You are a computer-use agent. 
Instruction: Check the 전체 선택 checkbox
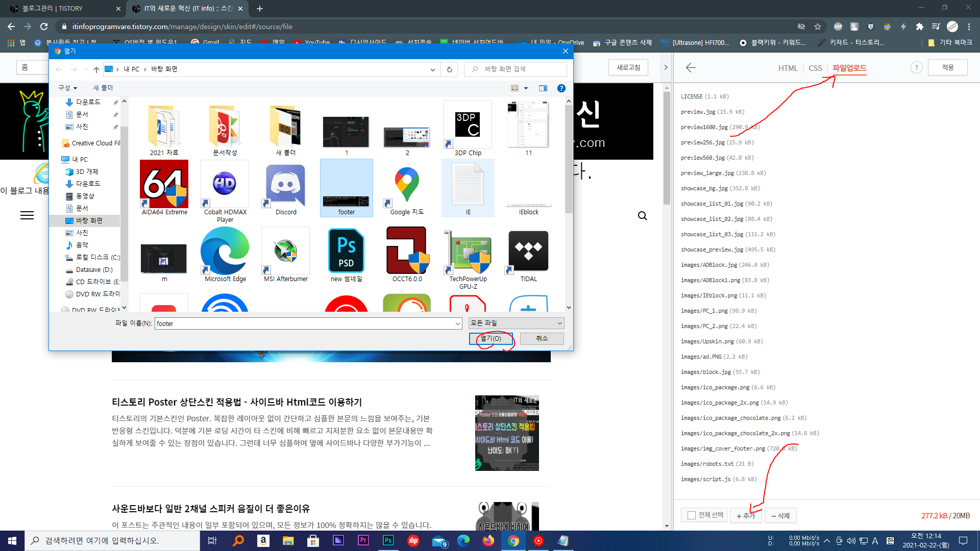[x=692, y=515]
